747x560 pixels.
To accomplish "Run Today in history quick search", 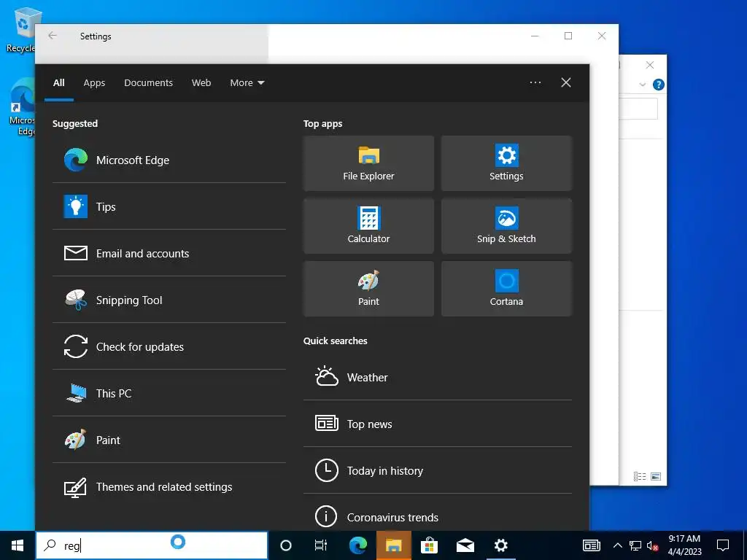I will click(438, 470).
